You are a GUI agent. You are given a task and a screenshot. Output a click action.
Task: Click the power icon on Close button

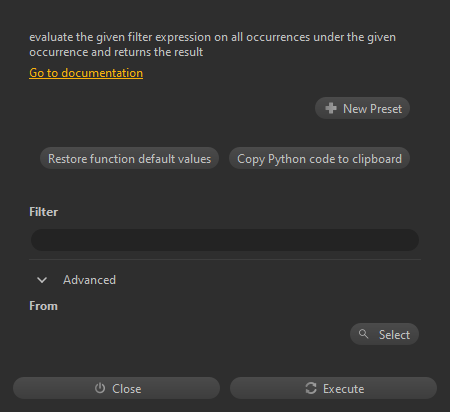point(100,388)
